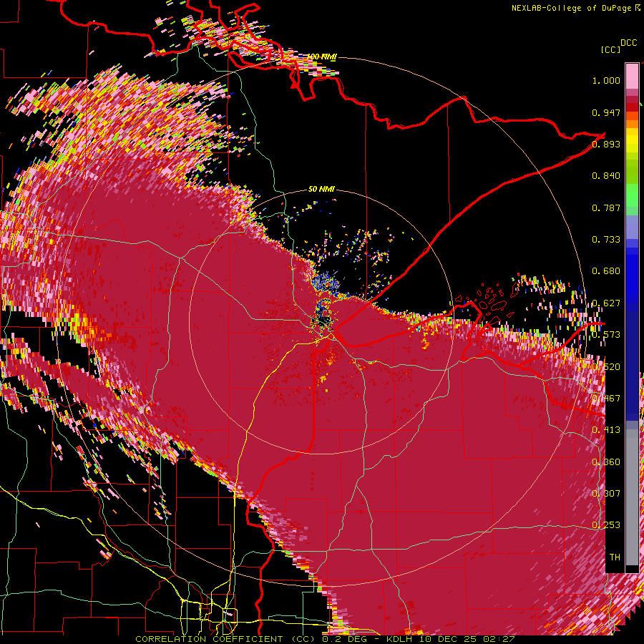Screen dimensions: 644x644
Task: Click the 0.573 scale value
Action: click(x=606, y=335)
